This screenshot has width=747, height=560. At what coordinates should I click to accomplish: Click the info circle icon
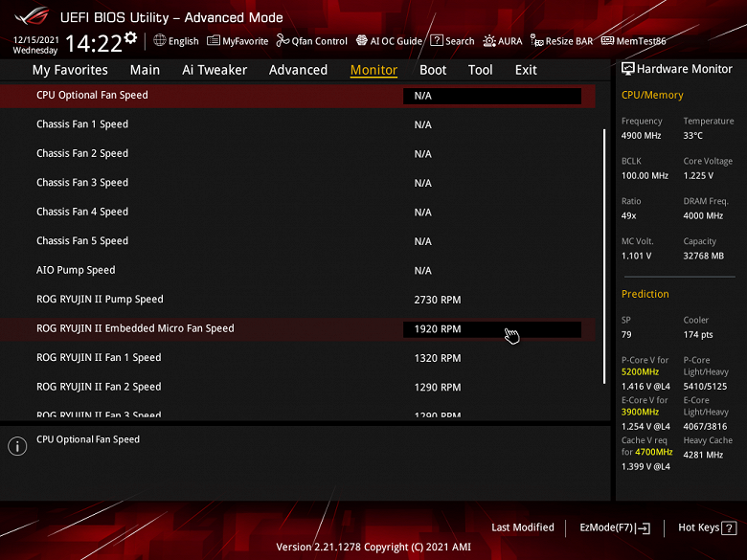17,446
